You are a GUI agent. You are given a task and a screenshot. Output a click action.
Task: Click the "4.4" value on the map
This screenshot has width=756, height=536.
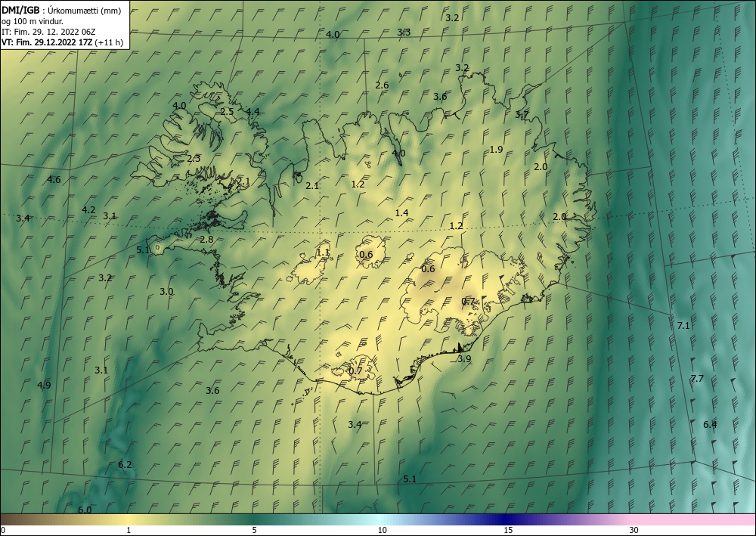[253, 112]
